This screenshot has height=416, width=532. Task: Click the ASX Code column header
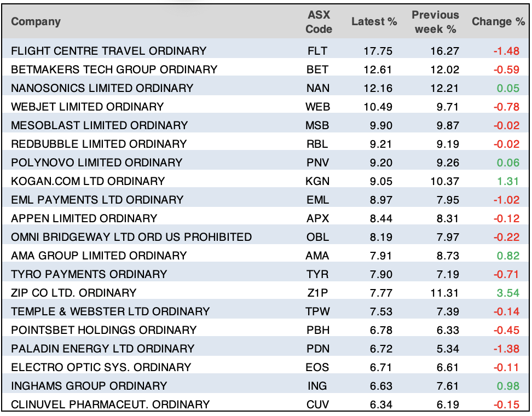319,22
